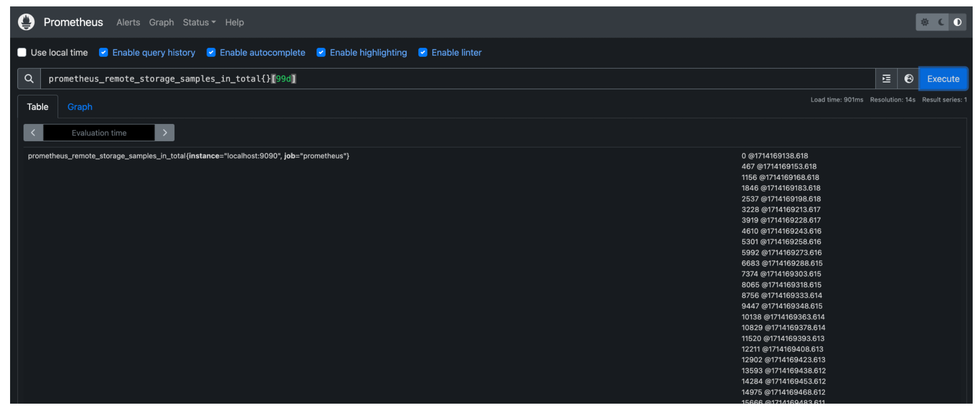Click sample 10829 @1714169378.614

click(x=783, y=328)
